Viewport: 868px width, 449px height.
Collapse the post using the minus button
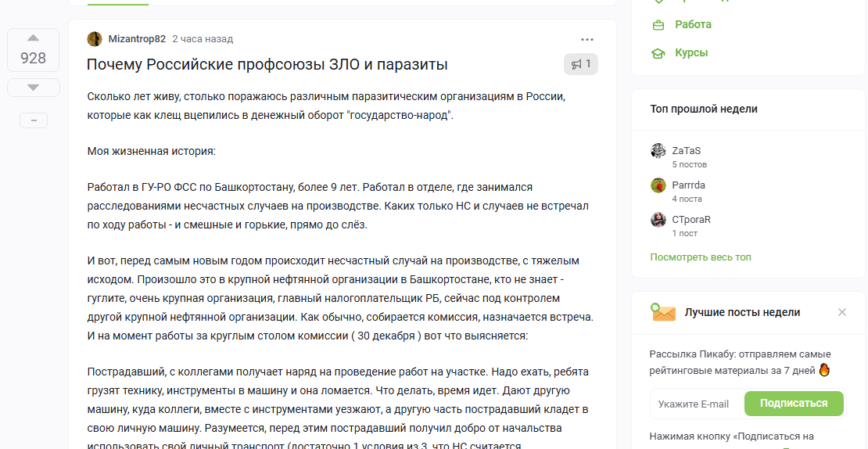[34, 120]
